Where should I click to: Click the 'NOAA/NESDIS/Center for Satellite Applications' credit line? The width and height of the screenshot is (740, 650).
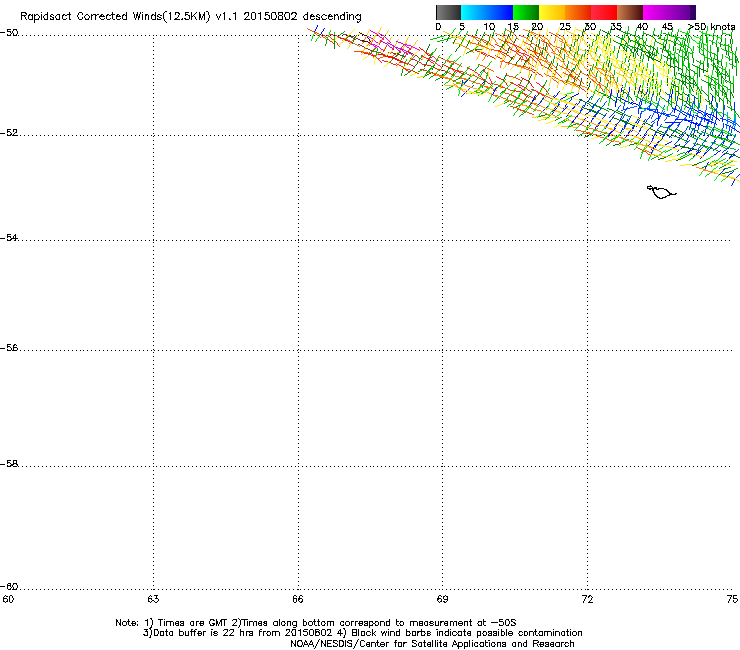click(x=432, y=644)
